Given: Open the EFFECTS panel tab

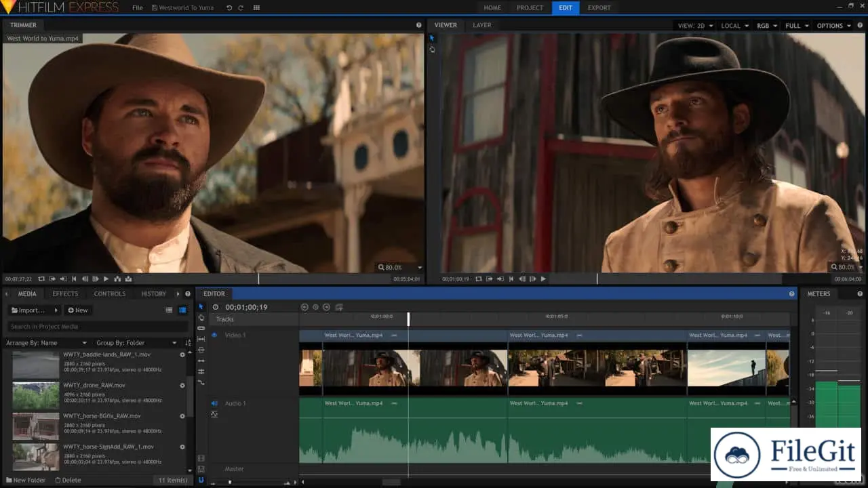Looking at the screenshot, I should coord(65,293).
